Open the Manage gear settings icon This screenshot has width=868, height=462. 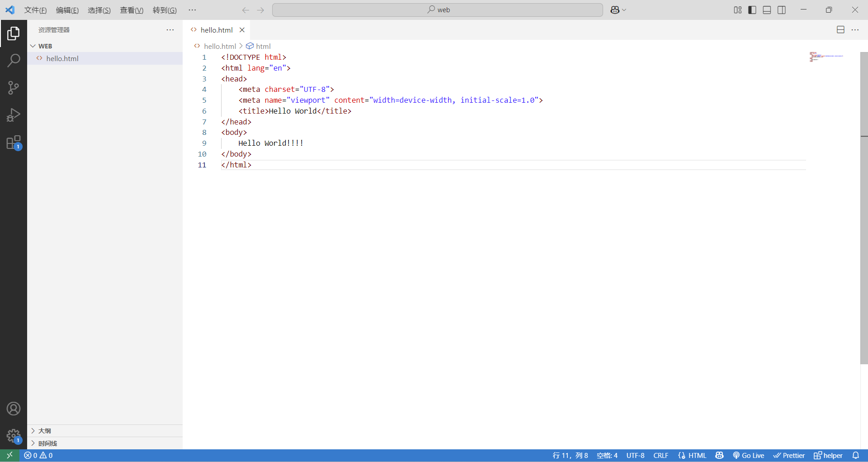(x=14, y=436)
